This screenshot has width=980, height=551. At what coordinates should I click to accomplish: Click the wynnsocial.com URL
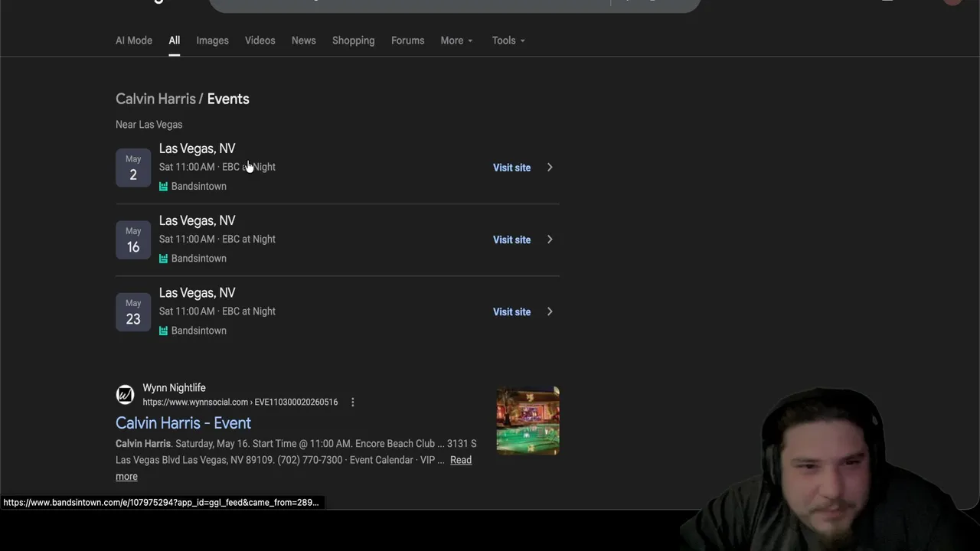(x=240, y=402)
